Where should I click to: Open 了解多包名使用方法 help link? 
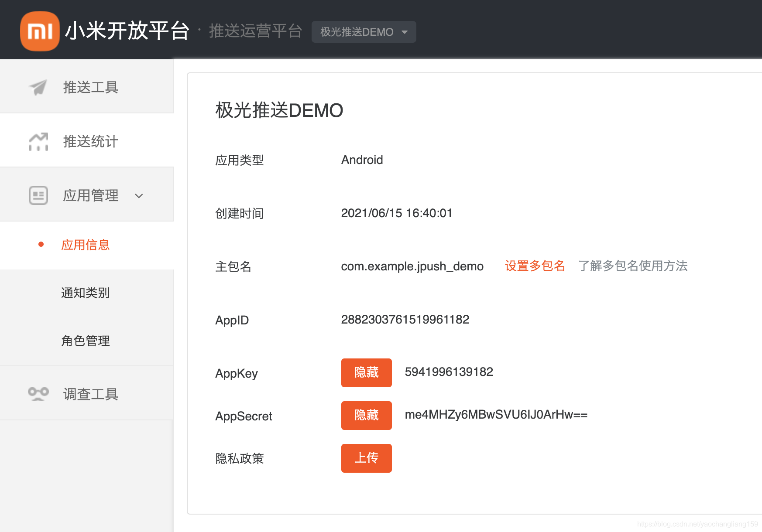click(x=633, y=266)
